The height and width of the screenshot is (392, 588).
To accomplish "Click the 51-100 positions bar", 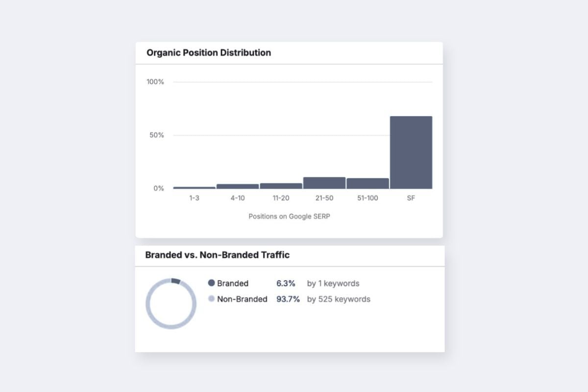I will point(367,183).
